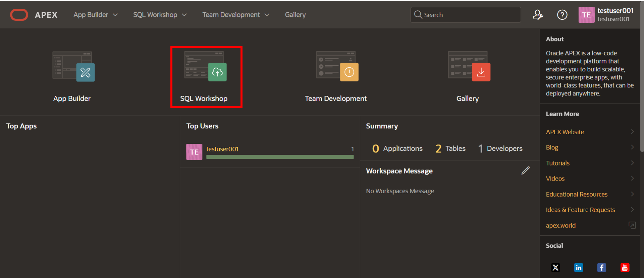Click the 0 Applications summary count
Screen dimensions: 644x278
click(397, 148)
